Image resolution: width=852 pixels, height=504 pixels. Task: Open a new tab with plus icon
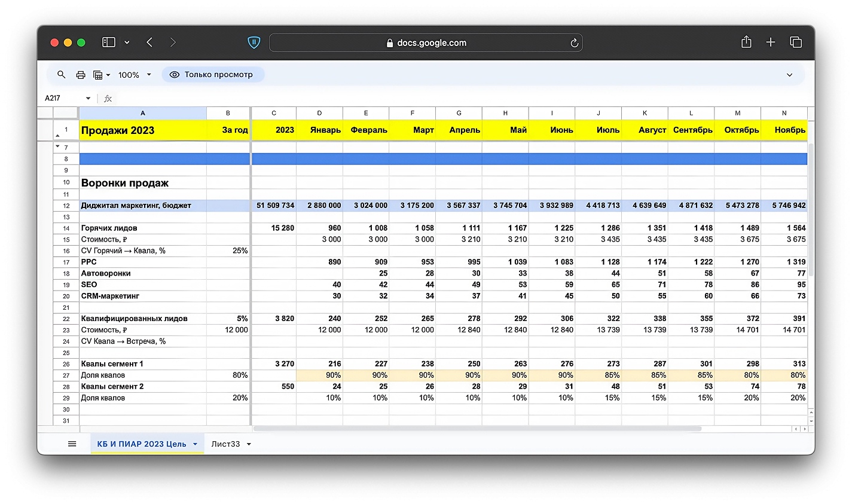click(x=771, y=42)
